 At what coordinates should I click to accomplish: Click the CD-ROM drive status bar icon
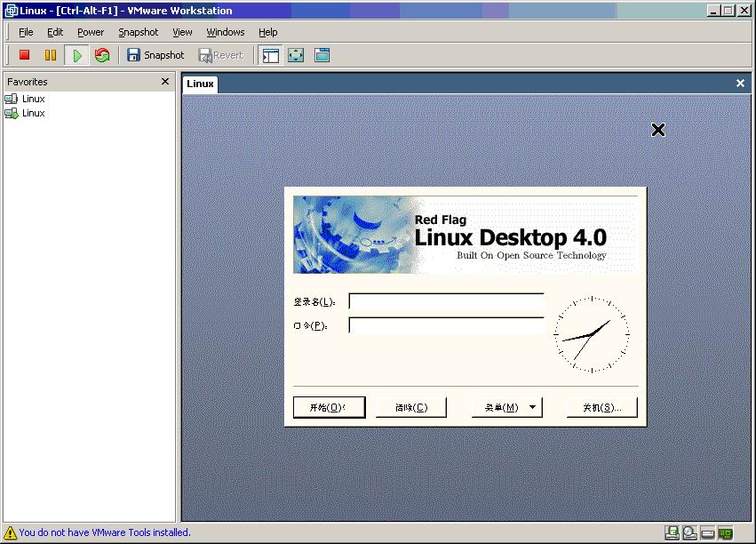[x=690, y=533]
